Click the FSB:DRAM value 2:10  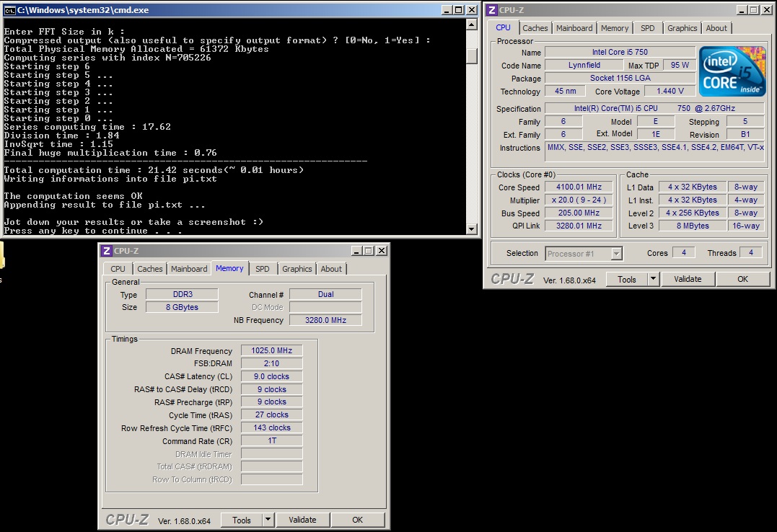[271, 363]
